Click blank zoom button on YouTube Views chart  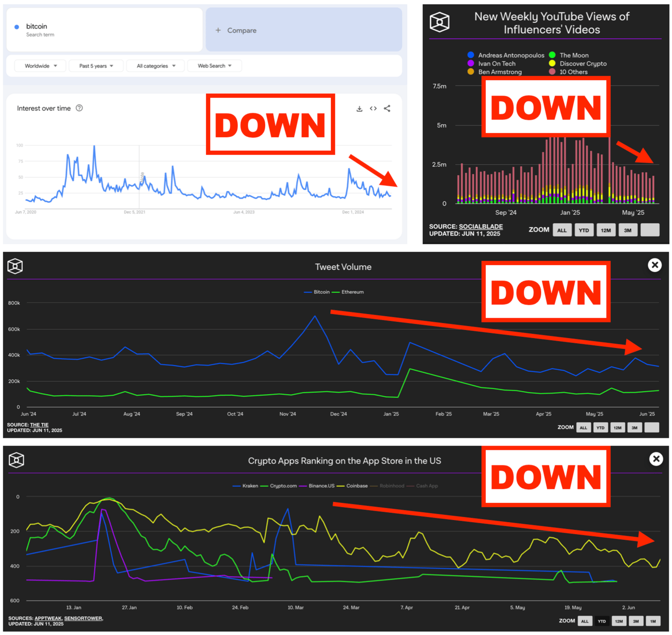click(650, 230)
